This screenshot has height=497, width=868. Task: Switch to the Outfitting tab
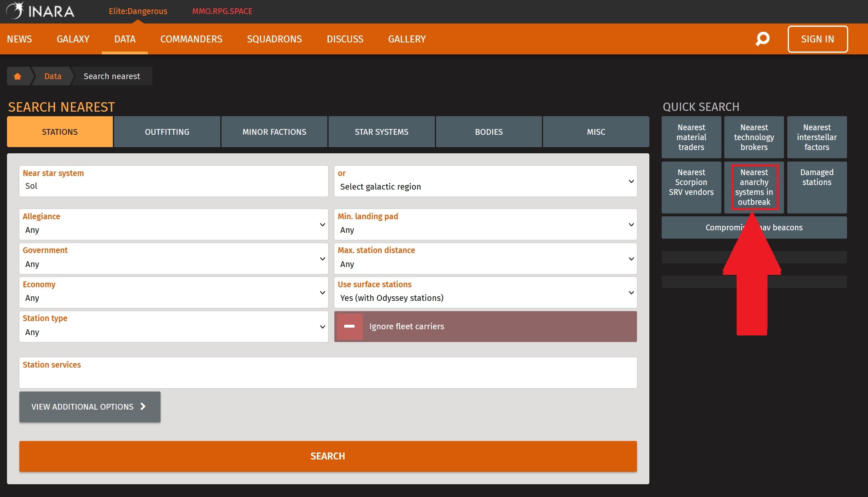(x=167, y=132)
